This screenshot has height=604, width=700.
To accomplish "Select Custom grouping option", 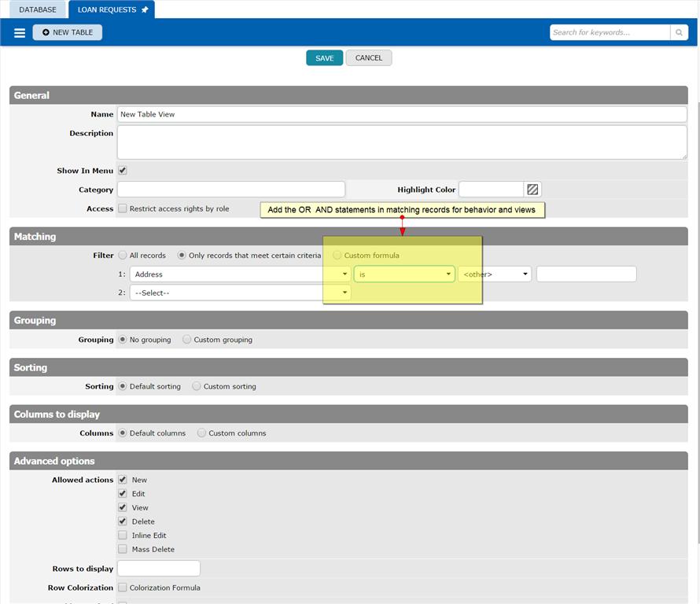I will pyautogui.click(x=186, y=339).
